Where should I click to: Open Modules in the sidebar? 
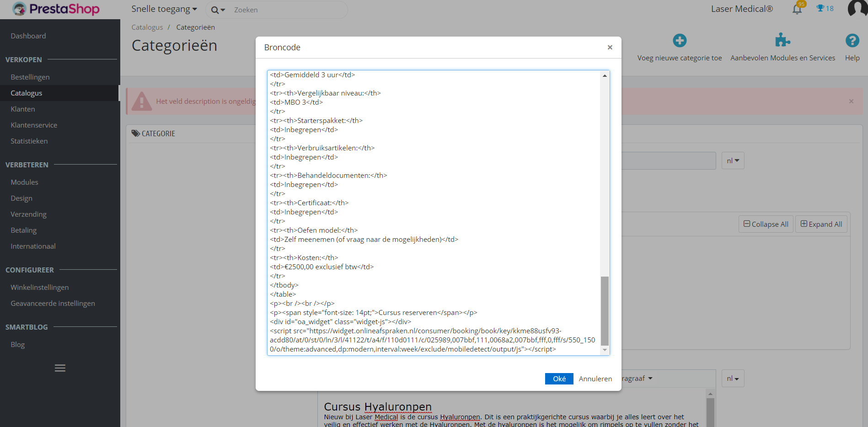coord(24,182)
